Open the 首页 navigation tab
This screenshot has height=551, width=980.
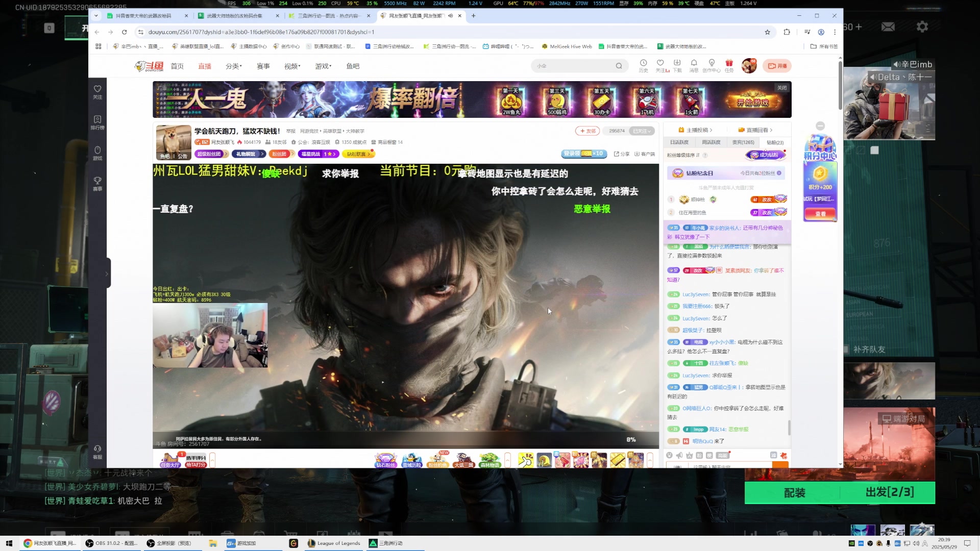(177, 66)
